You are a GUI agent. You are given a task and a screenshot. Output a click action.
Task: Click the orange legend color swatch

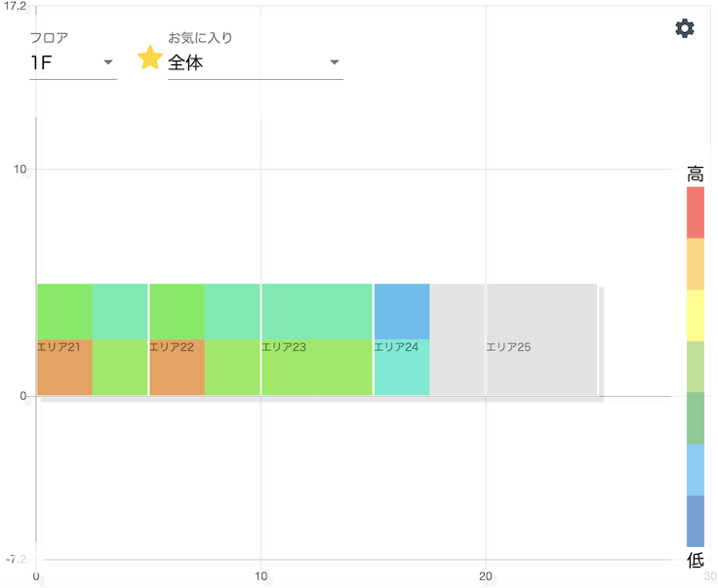coord(695,263)
